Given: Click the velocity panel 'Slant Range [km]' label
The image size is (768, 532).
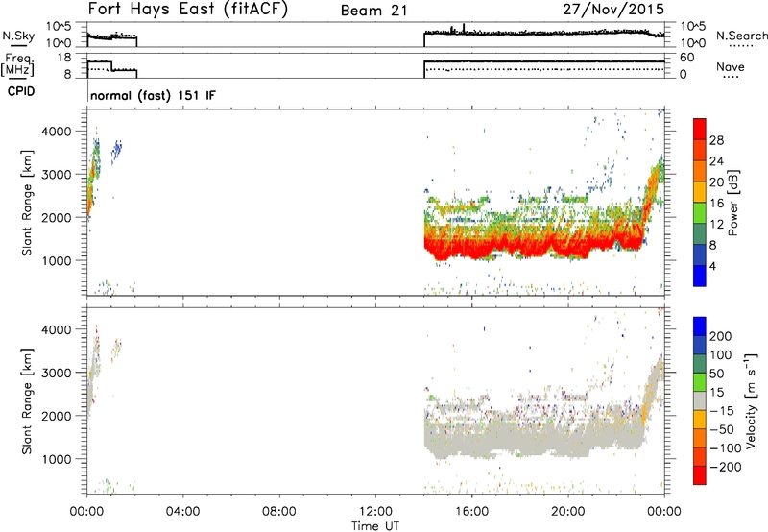Looking at the screenshot, I should click(x=27, y=400).
